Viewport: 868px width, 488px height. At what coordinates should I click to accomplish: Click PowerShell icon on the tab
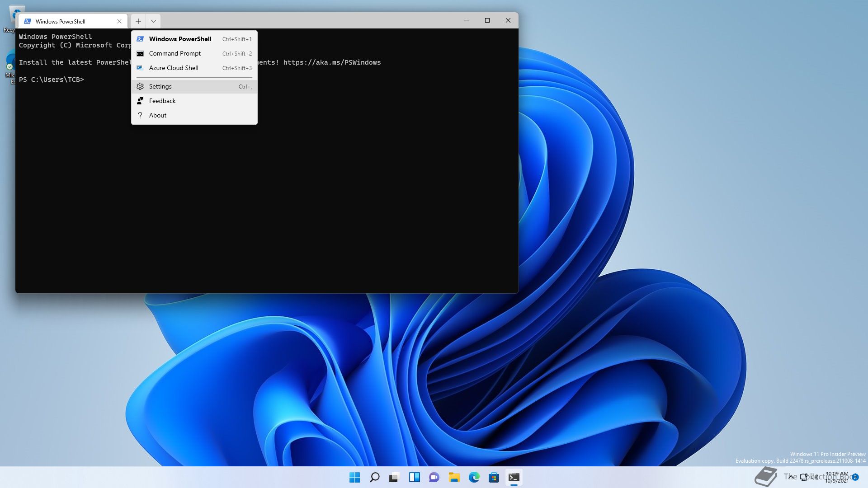click(x=28, y=21)
